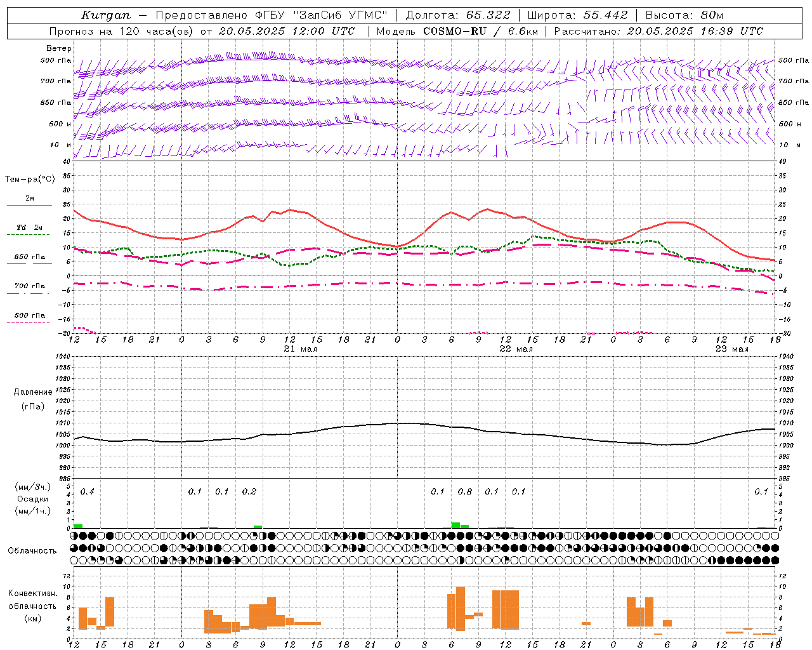
Task: Click the (мм/1ч.) units label
Action: [x=33, y=511]
